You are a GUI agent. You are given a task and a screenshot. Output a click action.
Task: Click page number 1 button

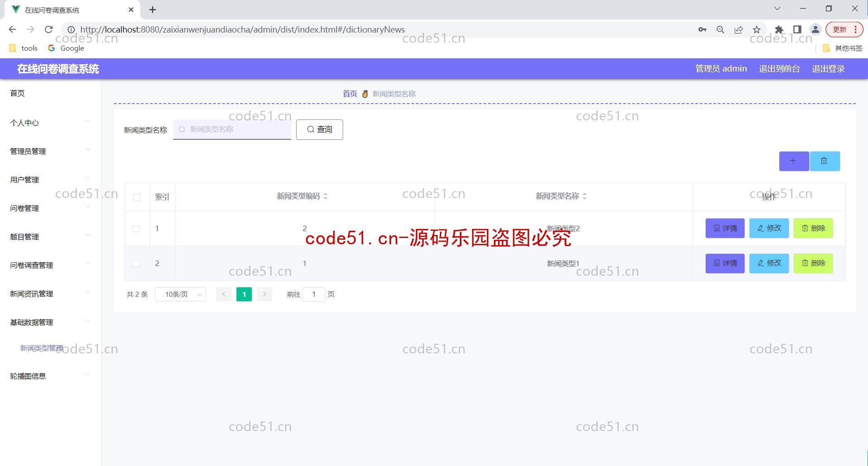tap(244, 294)
